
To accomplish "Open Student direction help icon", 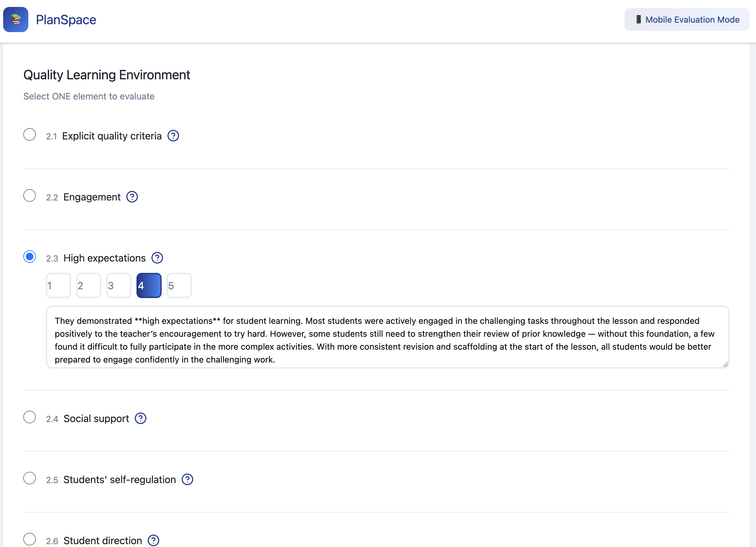I will coord(153,540).
